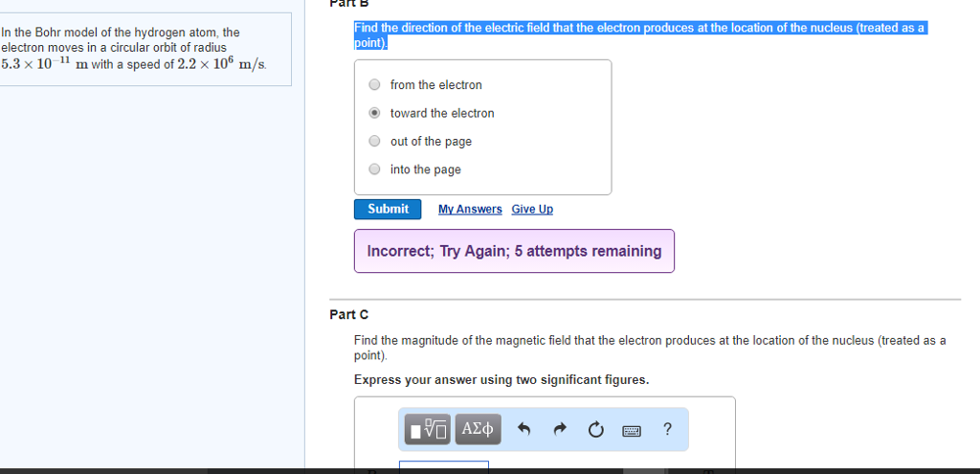
Task: Click the "Incorrect; Try Again" feedback box
Action: [514, 251]
